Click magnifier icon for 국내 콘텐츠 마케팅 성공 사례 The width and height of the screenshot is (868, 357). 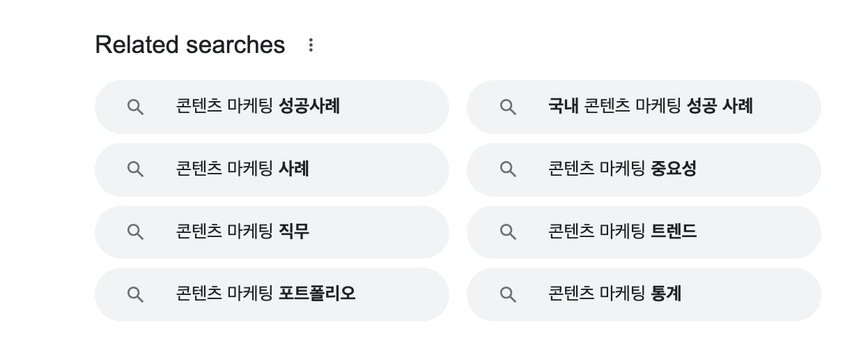click(508, 107)
